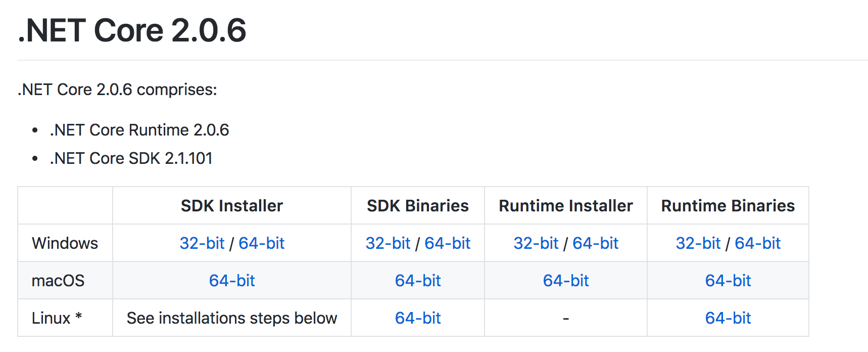Download Linux Runtime Binaries 64-bit
Viewport: 868px width, 352px height.
click(x=728, y=318)
